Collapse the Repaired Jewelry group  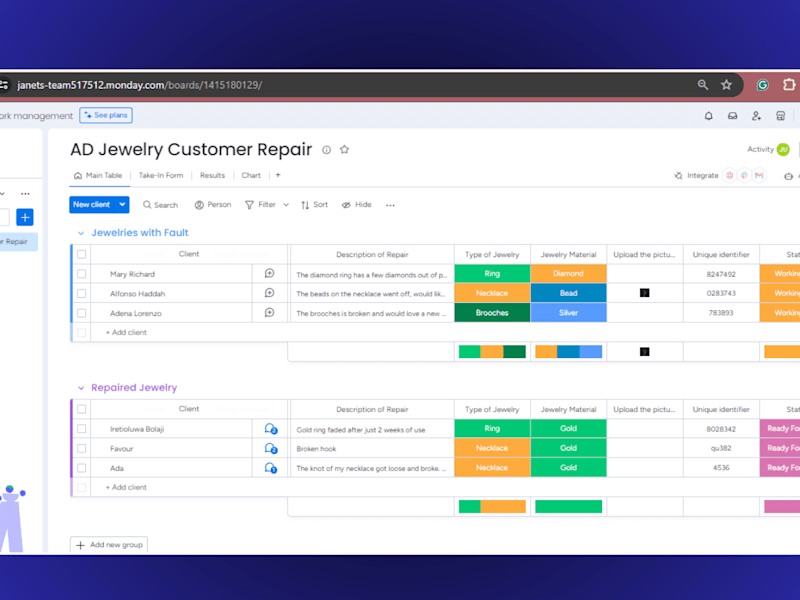point(81,388)
